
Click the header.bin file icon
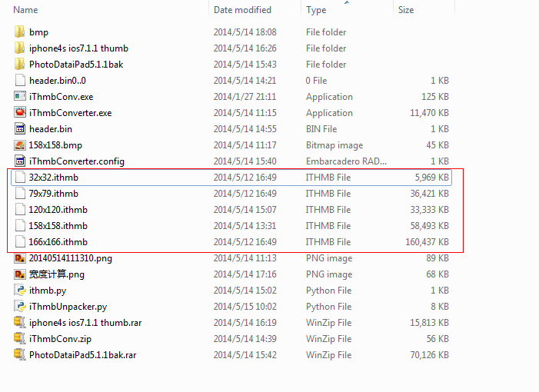click(20, 129)
